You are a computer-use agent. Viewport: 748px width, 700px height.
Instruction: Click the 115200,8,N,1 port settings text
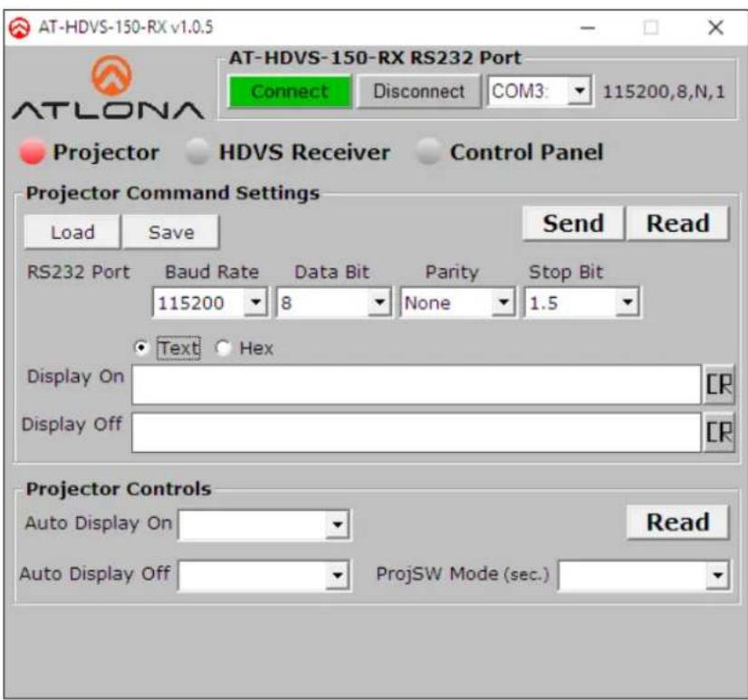point(664,91)
